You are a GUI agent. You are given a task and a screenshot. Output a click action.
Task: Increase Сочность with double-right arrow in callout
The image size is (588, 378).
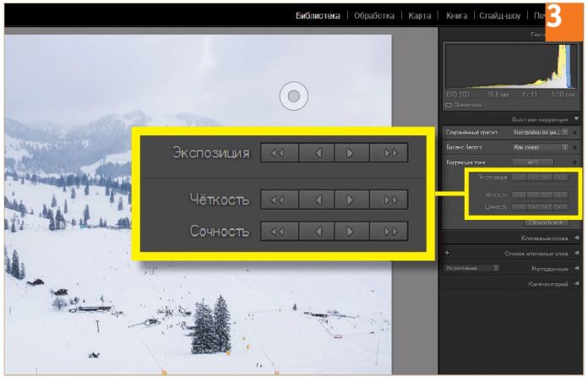tap(389, 231)
